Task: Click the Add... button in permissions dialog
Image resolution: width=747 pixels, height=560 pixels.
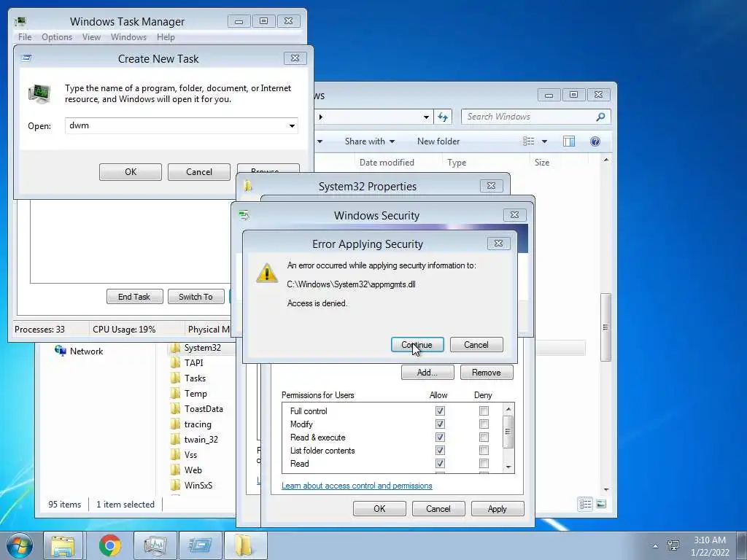Action: [x=427, y=373]
